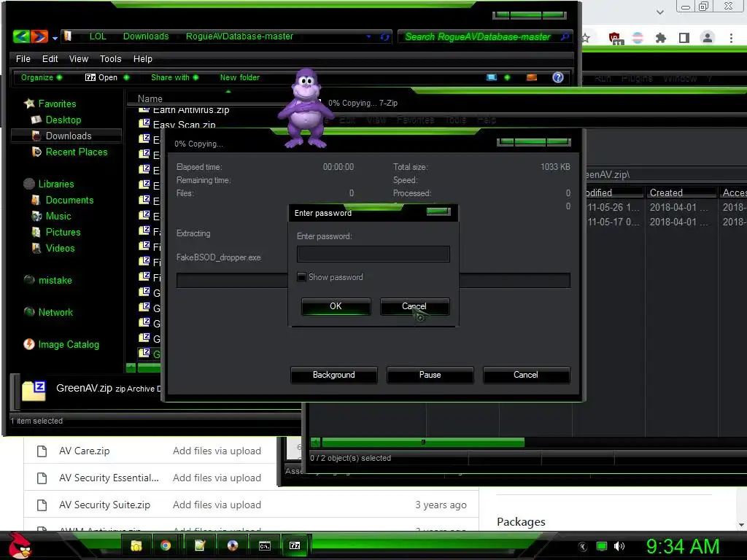Image resolution: width=747 pixels, height=560 pixels.
Task: Open the View menu in Explorer
Action: (79, 58)
